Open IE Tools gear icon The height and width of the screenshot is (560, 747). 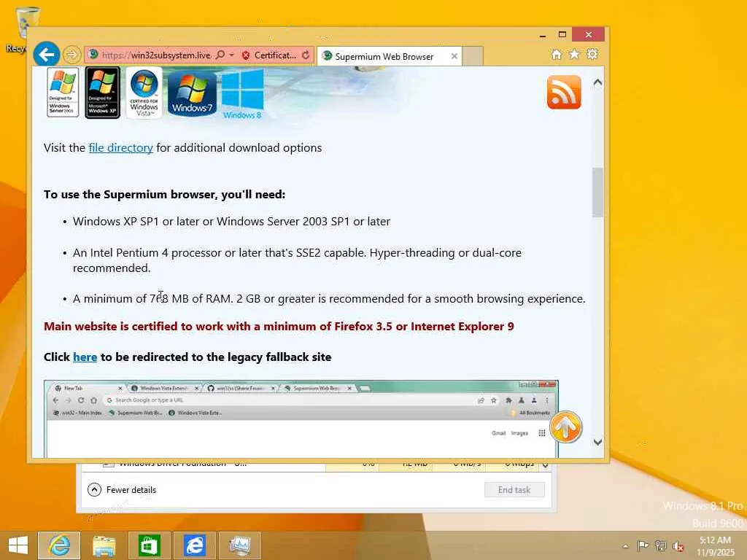coord(592,54)
